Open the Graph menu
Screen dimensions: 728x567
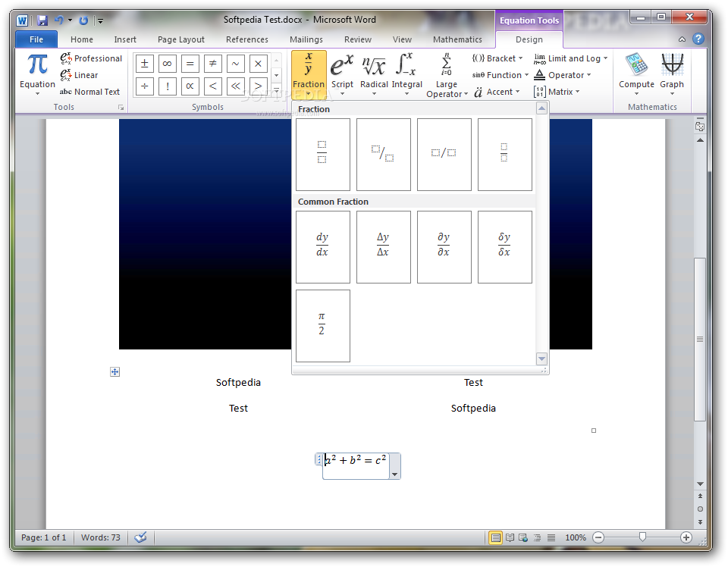coord(672,74)
